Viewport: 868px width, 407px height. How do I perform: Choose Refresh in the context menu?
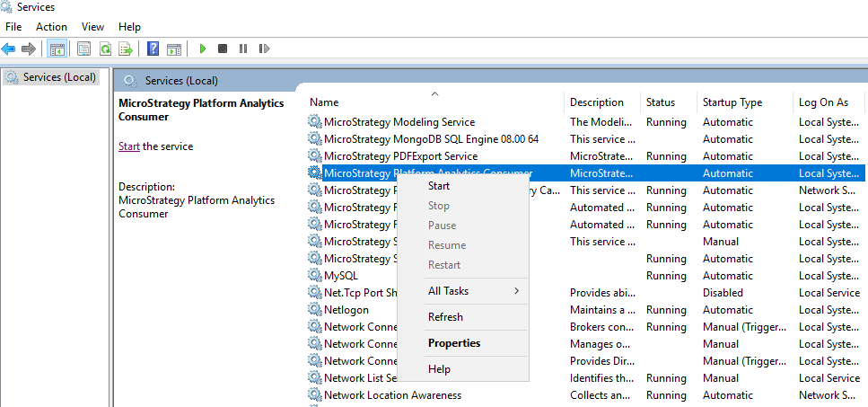coord(445,317)
